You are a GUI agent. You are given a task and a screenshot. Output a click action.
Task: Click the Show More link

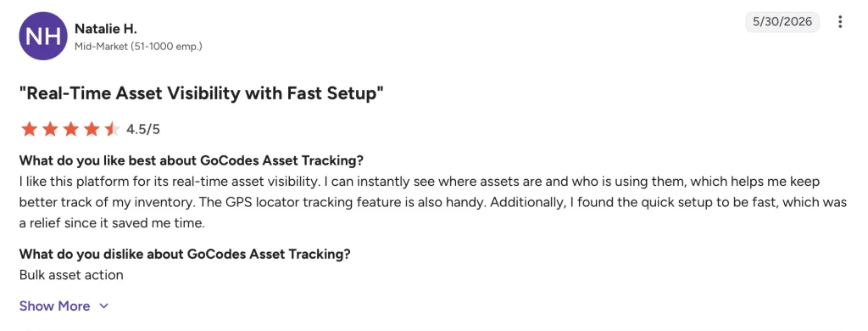[55, 306]
